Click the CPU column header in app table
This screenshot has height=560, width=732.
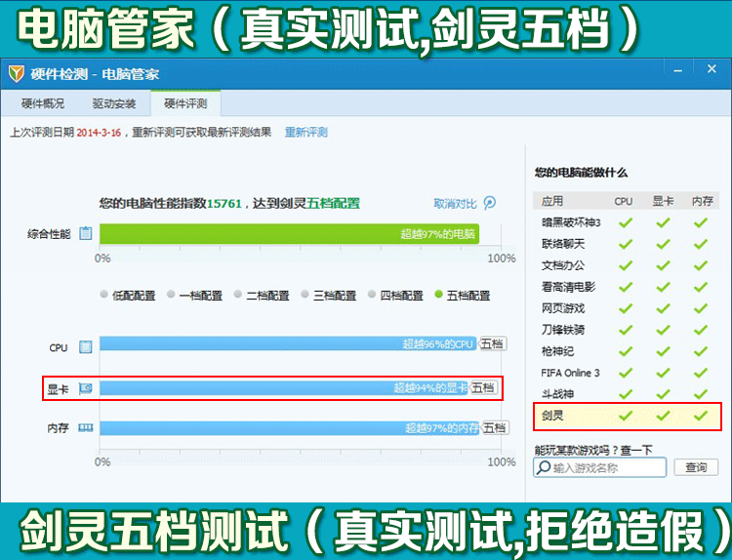pyautogui.click(x=624, y=201)
